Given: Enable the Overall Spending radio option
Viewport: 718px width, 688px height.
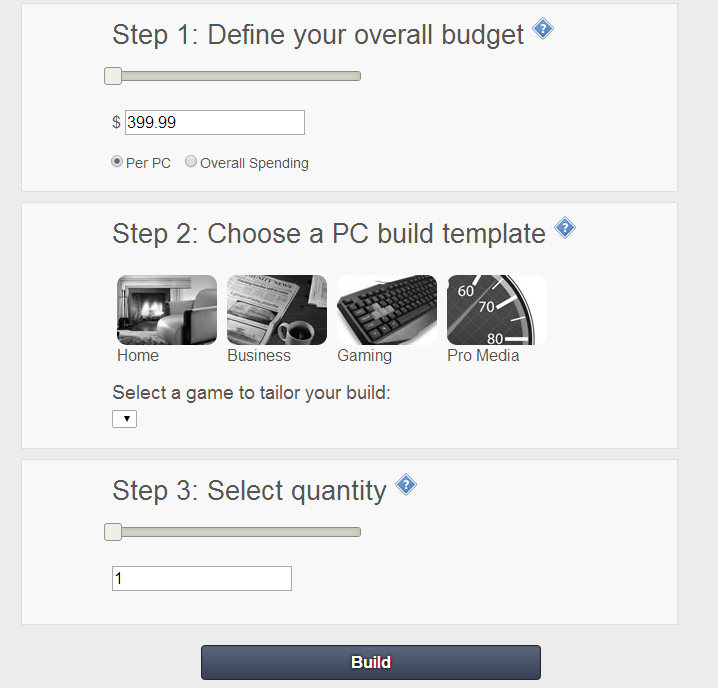Looking at the screenshot, I should [191, 162].
